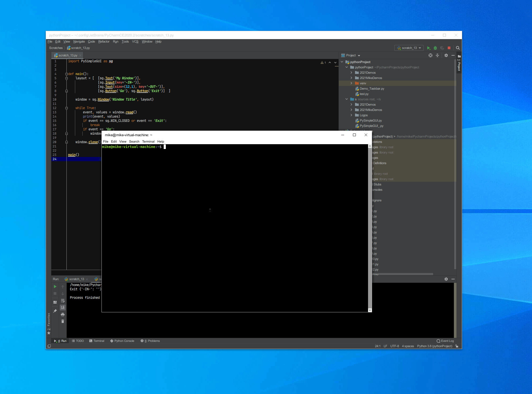Open Demo_Taskbar.py in Project tree
The image size is (532, 394).
tap(370, 89)
